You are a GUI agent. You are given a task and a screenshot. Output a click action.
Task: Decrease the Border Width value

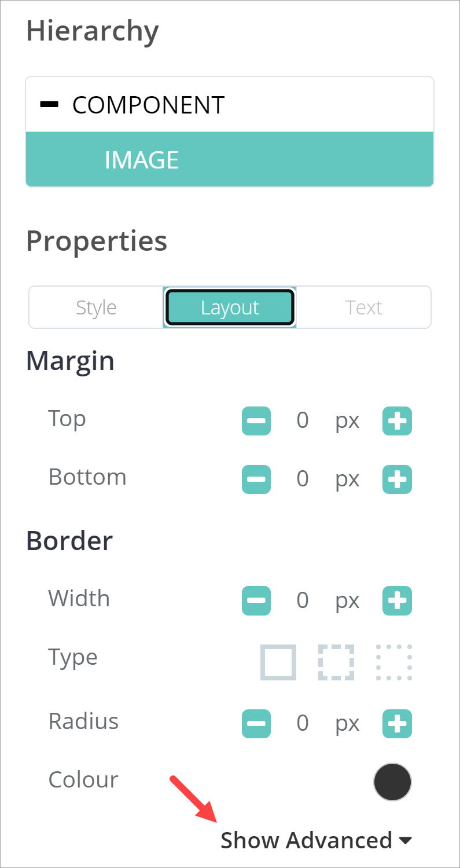pyautogui.click(x=256, y=600)
